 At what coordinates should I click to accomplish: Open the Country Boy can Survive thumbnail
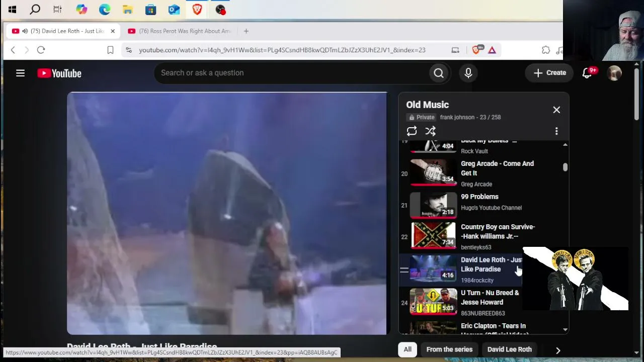click(x=433, y=235)
